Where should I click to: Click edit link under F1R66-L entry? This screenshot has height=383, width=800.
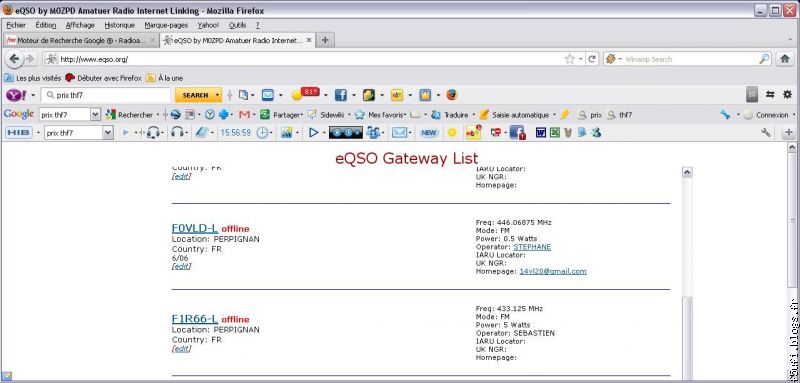coord(182,349)
